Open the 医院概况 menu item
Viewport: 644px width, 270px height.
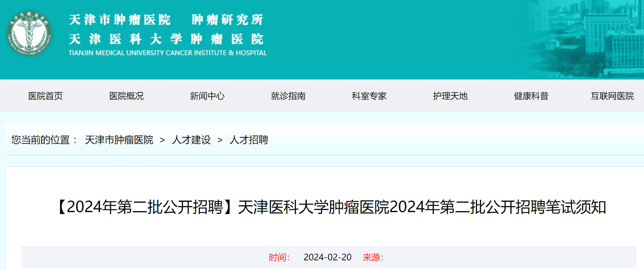[x=126, y=96]
